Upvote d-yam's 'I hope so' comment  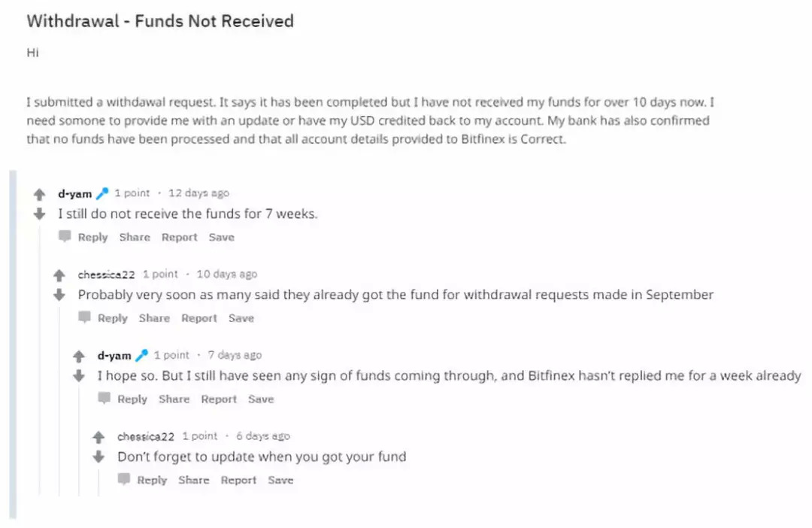(x=79, y=357)
